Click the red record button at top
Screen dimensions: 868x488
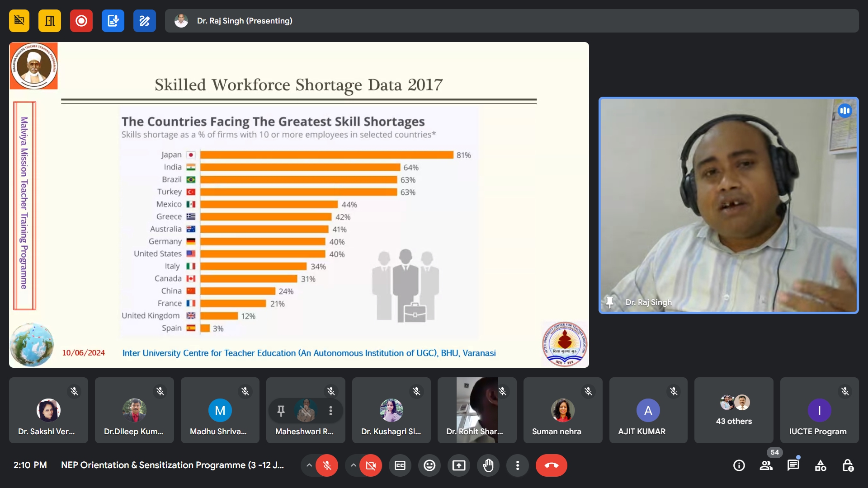[81, 21]
